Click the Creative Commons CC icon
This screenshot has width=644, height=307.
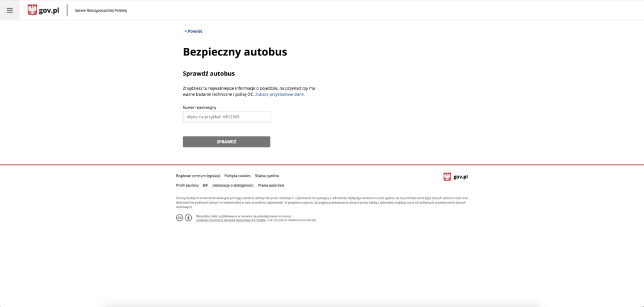[179, 218]
